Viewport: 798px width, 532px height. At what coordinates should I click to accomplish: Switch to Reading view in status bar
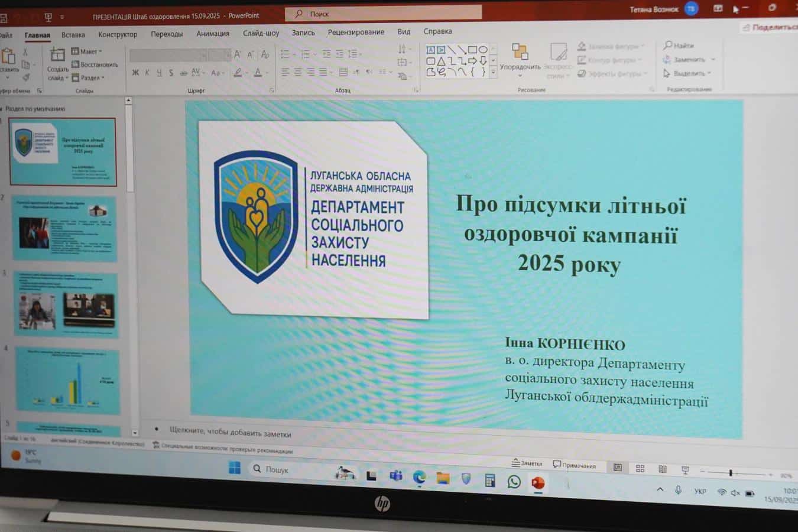click(663, 469)
